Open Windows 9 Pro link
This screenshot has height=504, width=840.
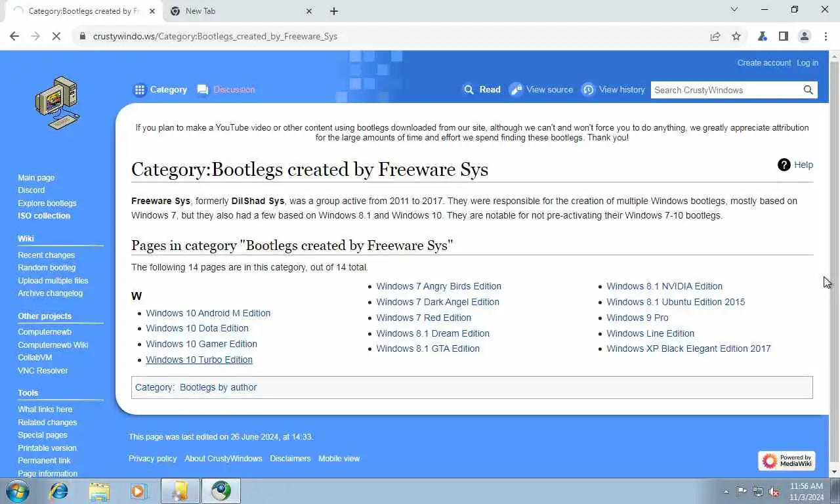(637, 318)
